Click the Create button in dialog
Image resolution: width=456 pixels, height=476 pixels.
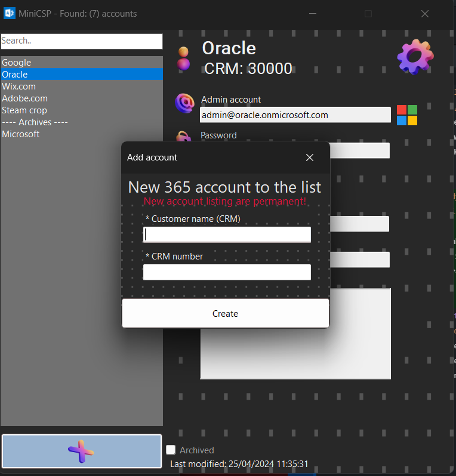(226, 313)
